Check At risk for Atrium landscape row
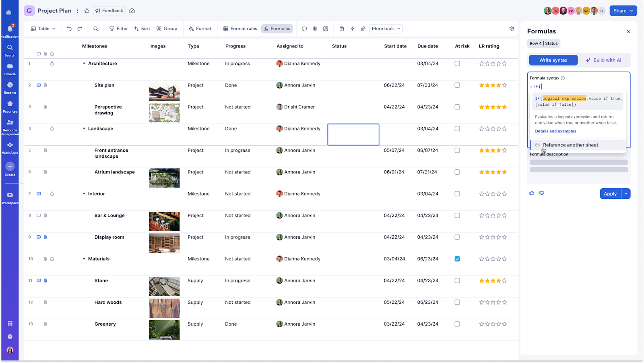Viewport: 644px width, 363px height. coord(457,172)
